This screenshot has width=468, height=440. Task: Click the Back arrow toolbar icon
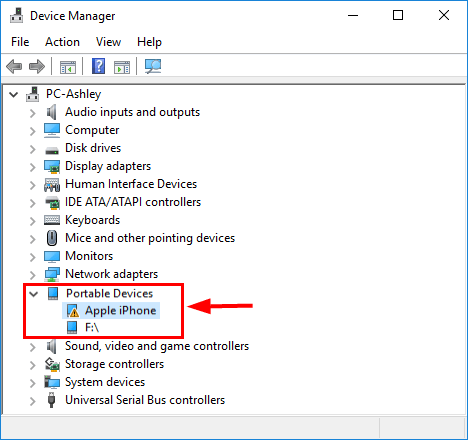pos(14,66)
